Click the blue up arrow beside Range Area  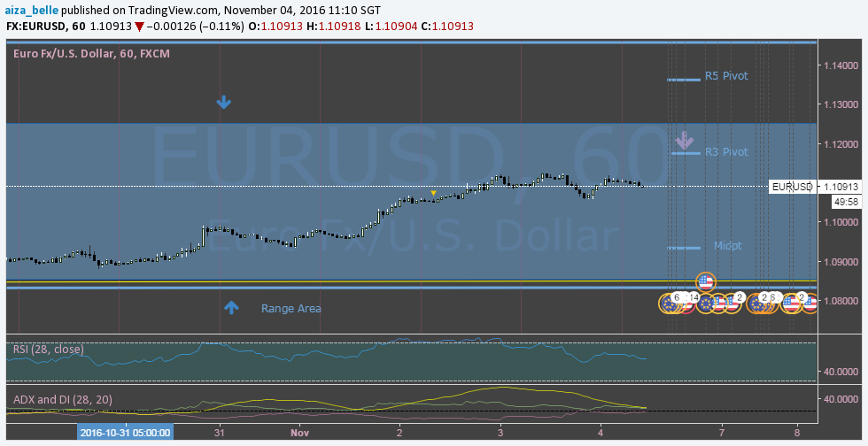tap(231, 308)
